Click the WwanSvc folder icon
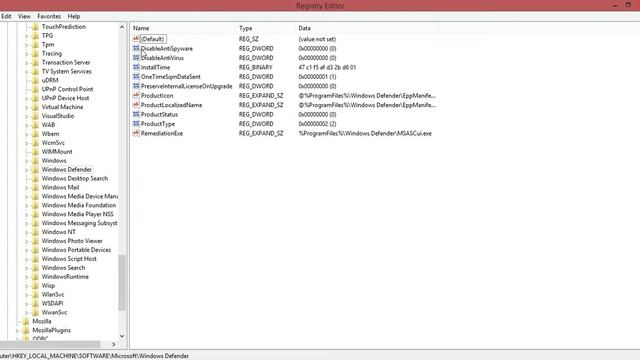The image size is (640, 360). pos(35,312)
